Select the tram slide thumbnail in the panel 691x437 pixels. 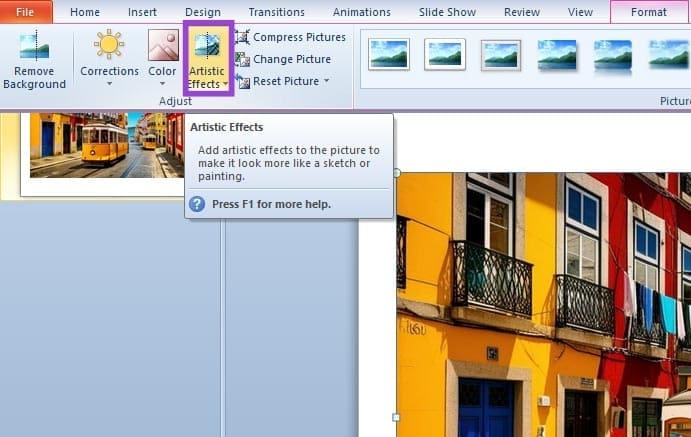coord(107,145)
